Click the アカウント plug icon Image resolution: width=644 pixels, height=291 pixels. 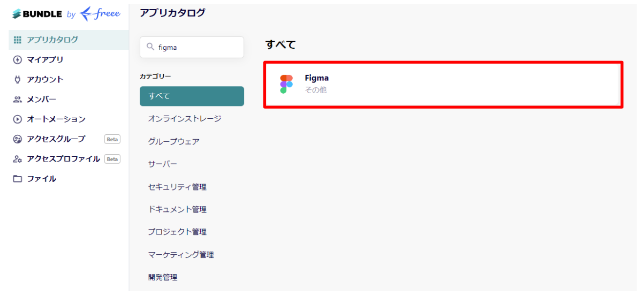coord(18,80)
